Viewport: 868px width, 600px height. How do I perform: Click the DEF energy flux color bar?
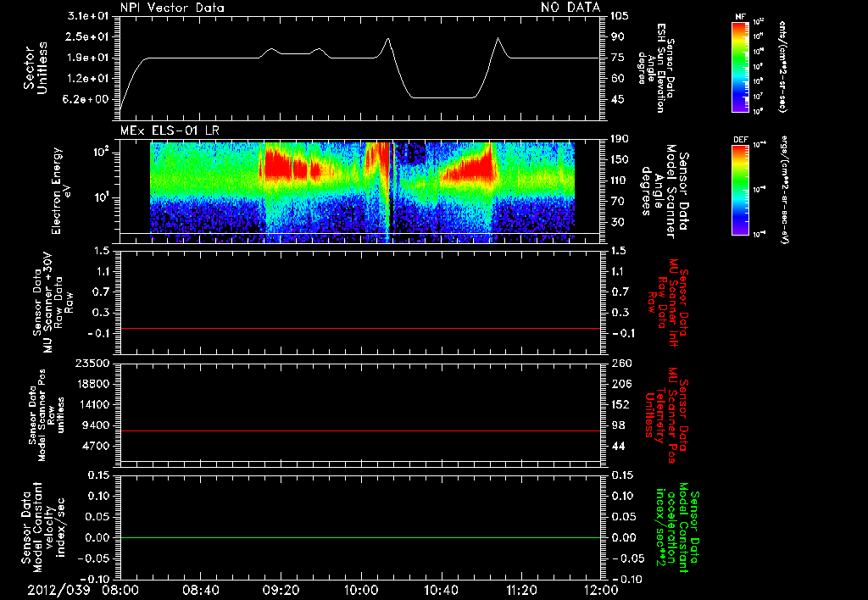click(x=740, y=190)
